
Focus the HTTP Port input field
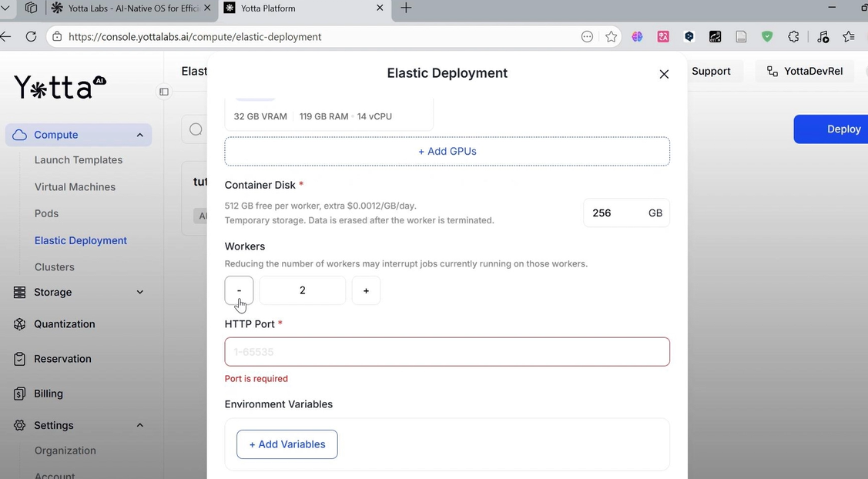pyautogui.click(x=447, y=352)
